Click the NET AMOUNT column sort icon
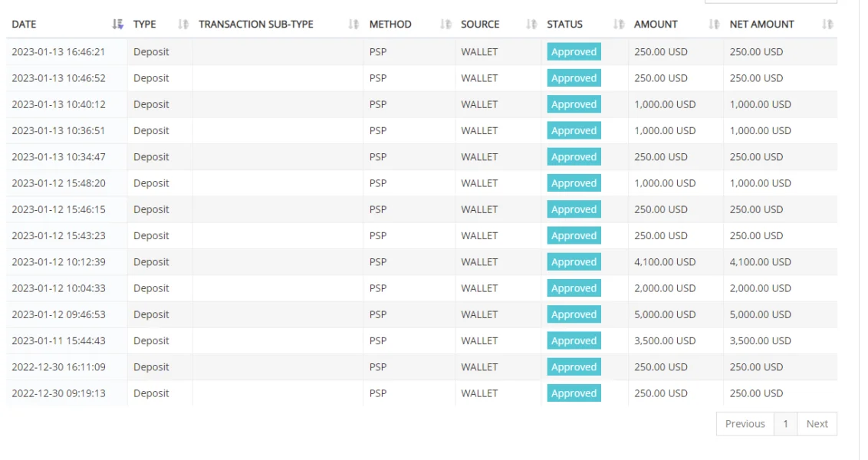 (x=827, y=25)
